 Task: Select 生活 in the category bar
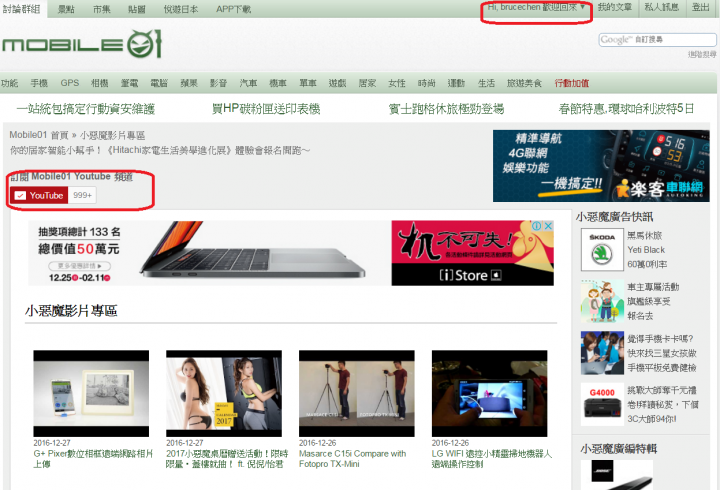(486, 83)
